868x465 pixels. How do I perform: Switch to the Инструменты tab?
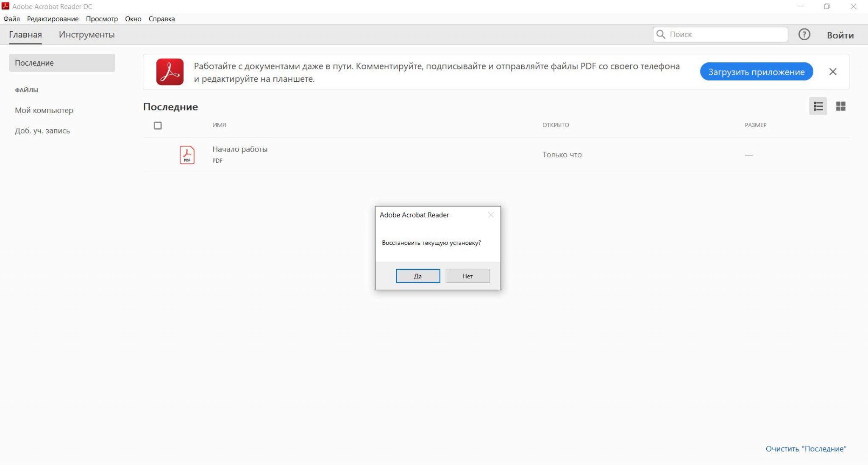tap(86, 35)
